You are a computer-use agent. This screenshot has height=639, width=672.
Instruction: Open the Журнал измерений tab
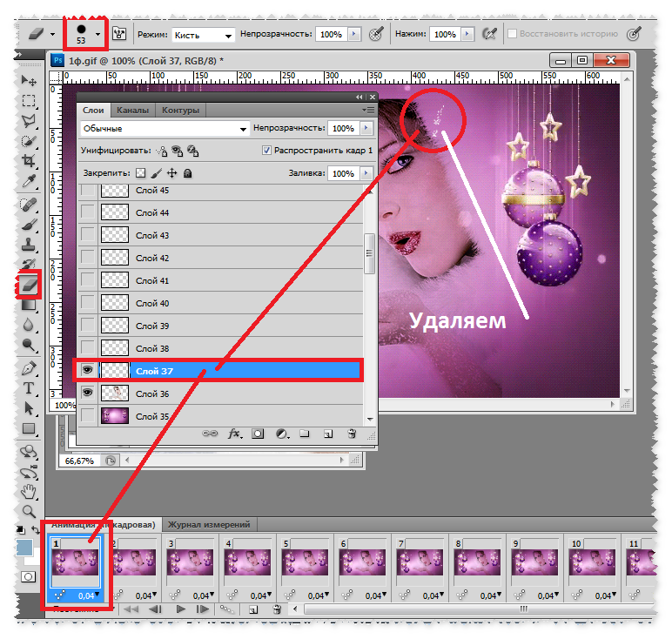click(x=209, y=525)
